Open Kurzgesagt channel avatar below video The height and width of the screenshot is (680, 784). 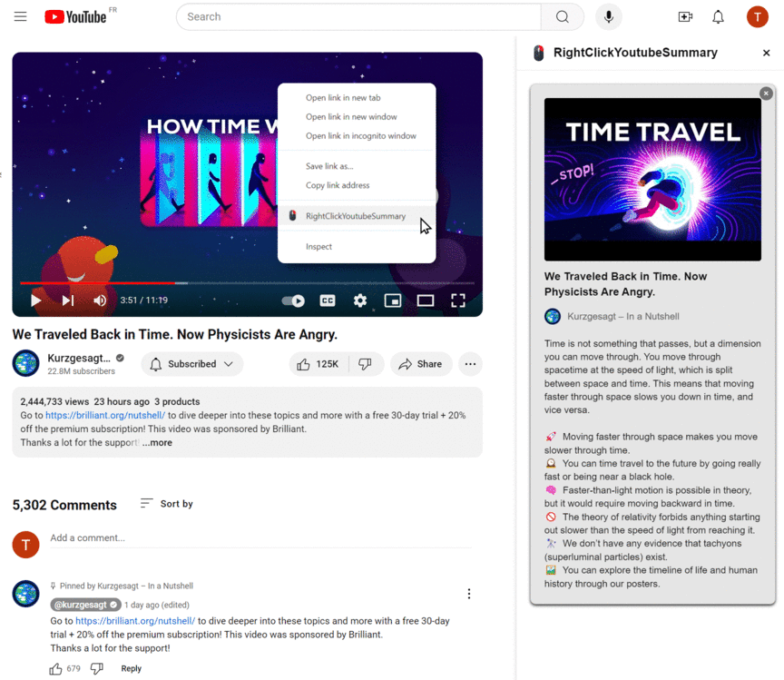click(25, 363)
